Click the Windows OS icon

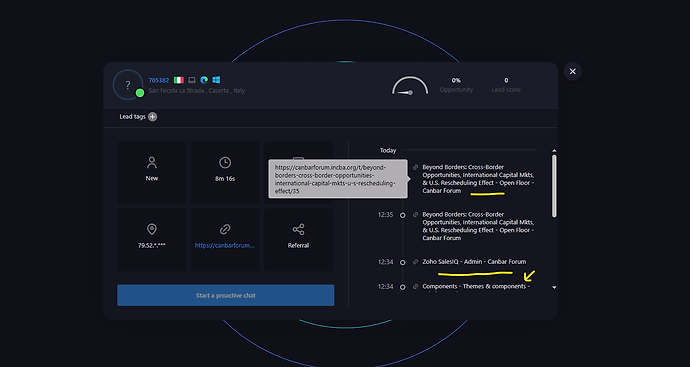tap(216, 80)
